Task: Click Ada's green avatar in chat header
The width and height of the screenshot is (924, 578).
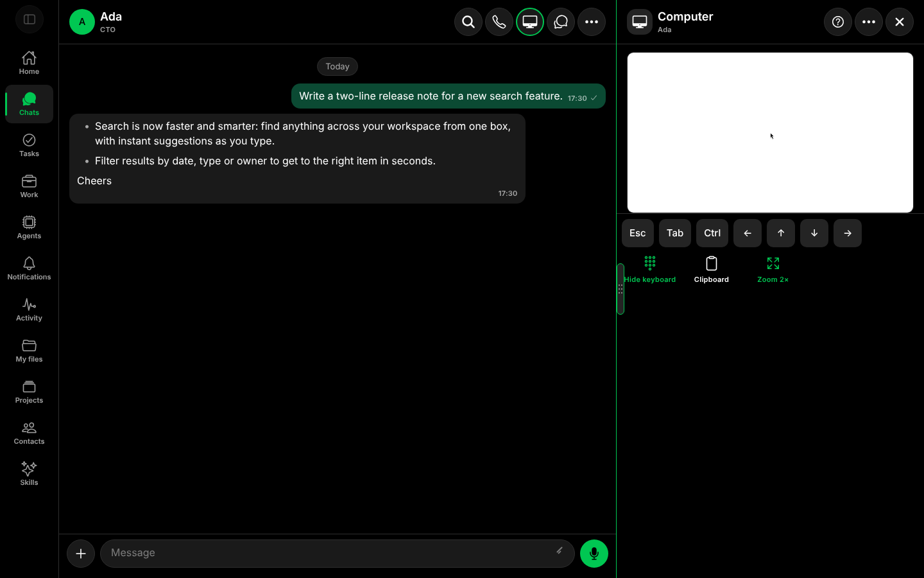Action: tap(82, 22)
